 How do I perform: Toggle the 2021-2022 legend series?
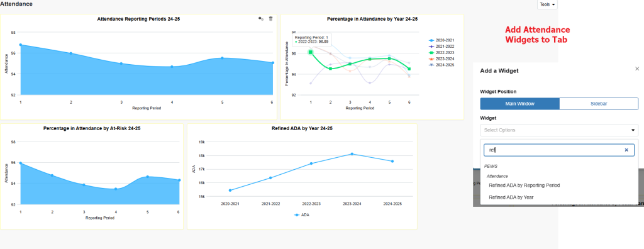click(x=441, y=47)
